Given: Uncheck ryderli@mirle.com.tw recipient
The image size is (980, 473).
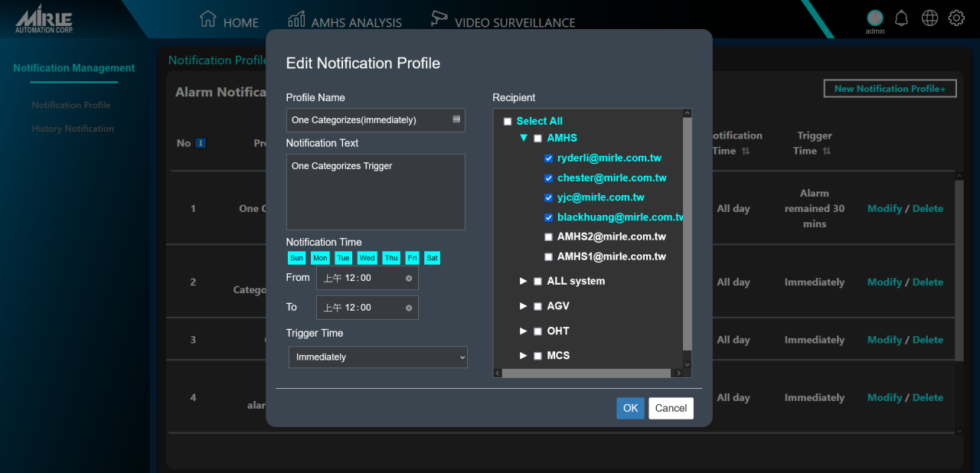Looking at the screenshot, I should [548, 158].
